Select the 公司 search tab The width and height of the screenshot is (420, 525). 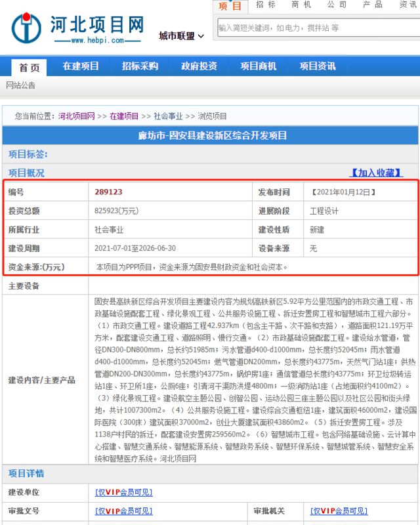click(x=337, y=5)
